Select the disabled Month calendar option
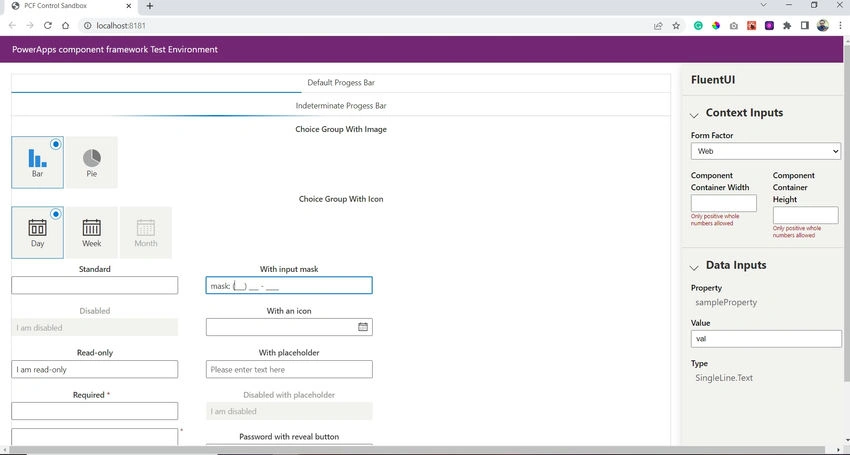Viewport: 850px width, 455px height. coord(146,232)
